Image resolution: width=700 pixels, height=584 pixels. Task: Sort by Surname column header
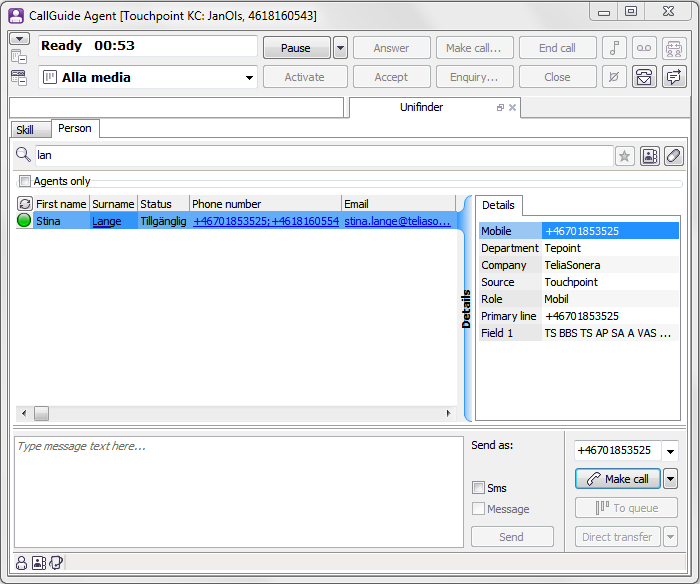113,204
